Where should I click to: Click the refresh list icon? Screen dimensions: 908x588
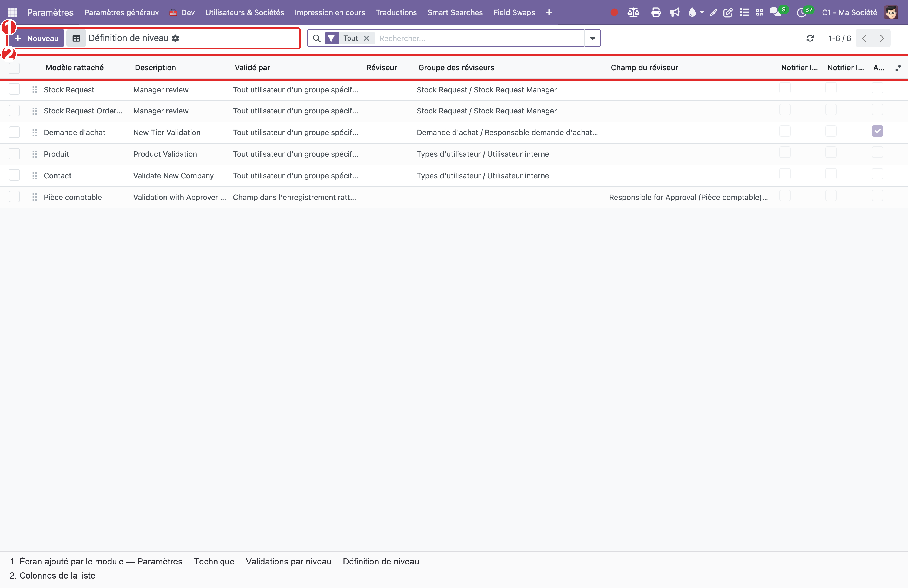pos(810,38)
